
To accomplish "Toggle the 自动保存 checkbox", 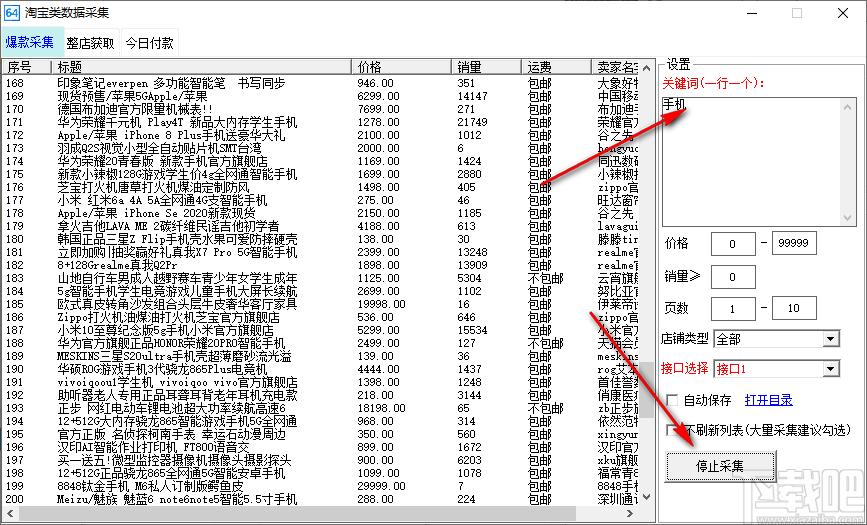I will tap(672, 400).
